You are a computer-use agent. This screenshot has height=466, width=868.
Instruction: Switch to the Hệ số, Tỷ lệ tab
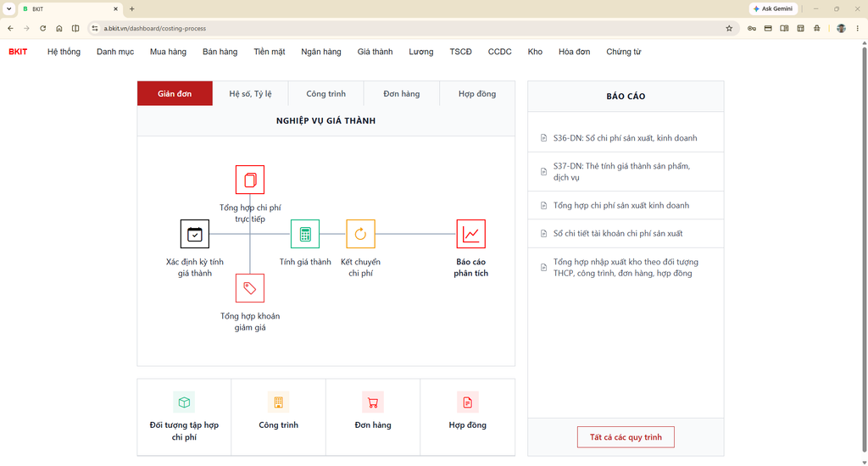pyautogui.click(x=250, y=93)
